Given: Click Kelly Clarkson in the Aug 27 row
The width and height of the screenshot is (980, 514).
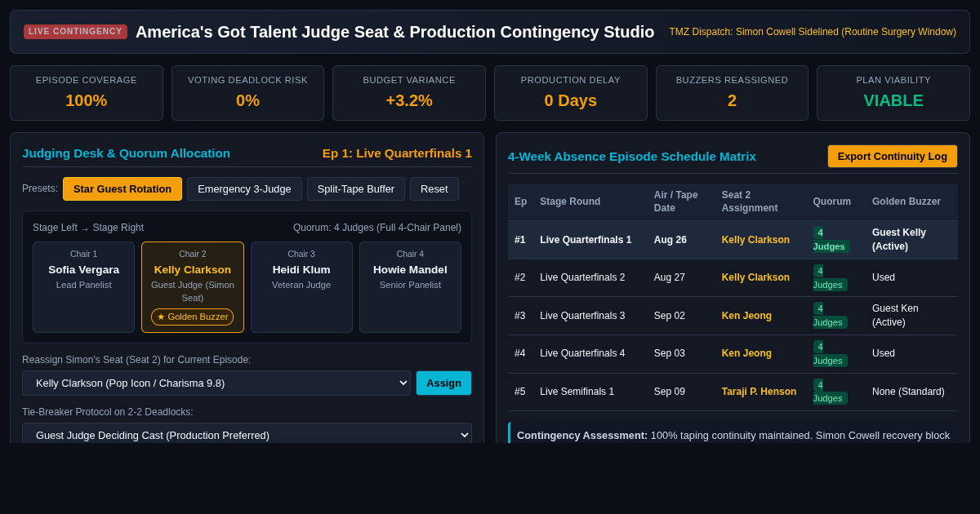Looking at the screenshot, I should click(755, 277).
